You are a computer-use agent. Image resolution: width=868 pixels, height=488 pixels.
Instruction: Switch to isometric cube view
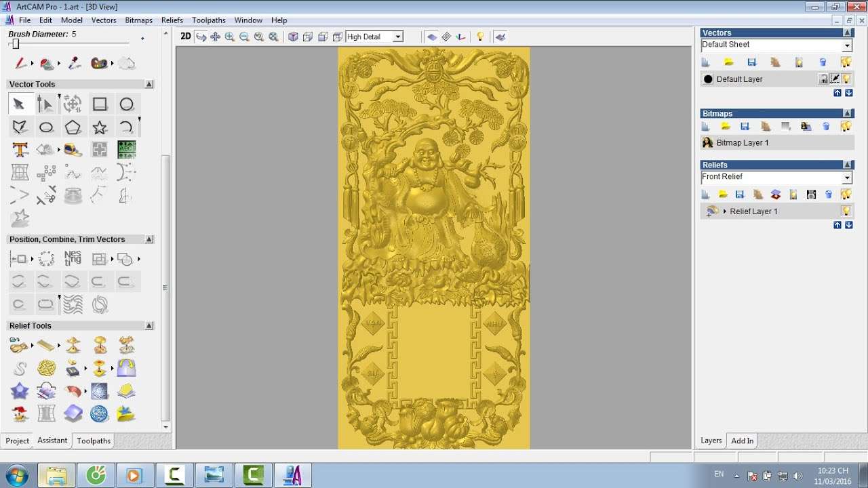(293, 37)
